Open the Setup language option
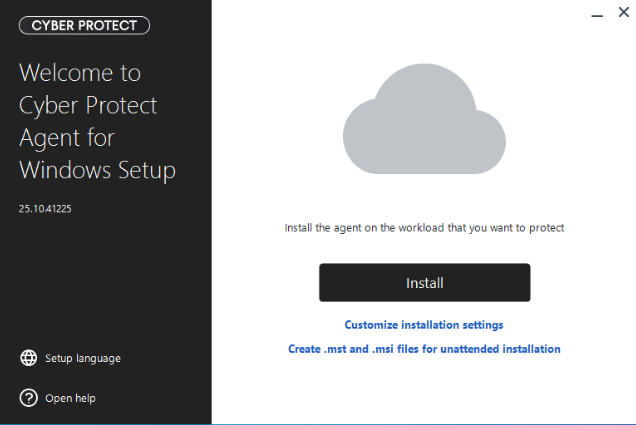The height and width of the screenshot is (425, 636). pyautogui.click(x=83, y=358)
